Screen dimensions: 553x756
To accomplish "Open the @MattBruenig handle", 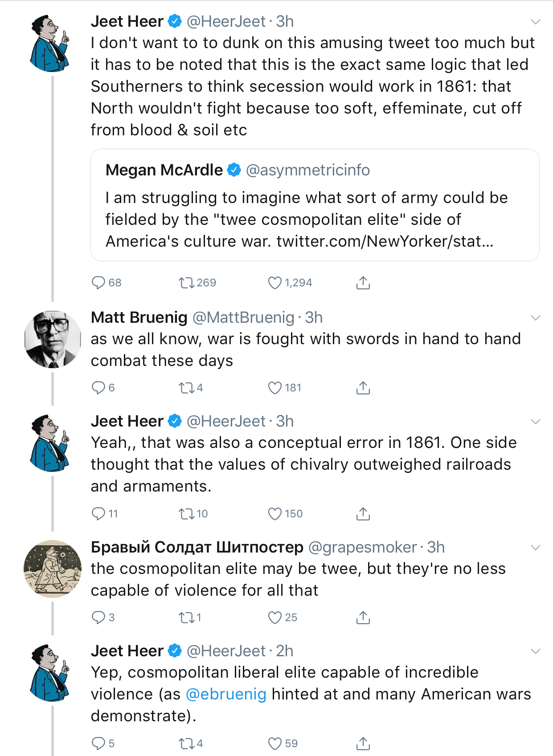I will pyautogui.click(x=243, y=317).
